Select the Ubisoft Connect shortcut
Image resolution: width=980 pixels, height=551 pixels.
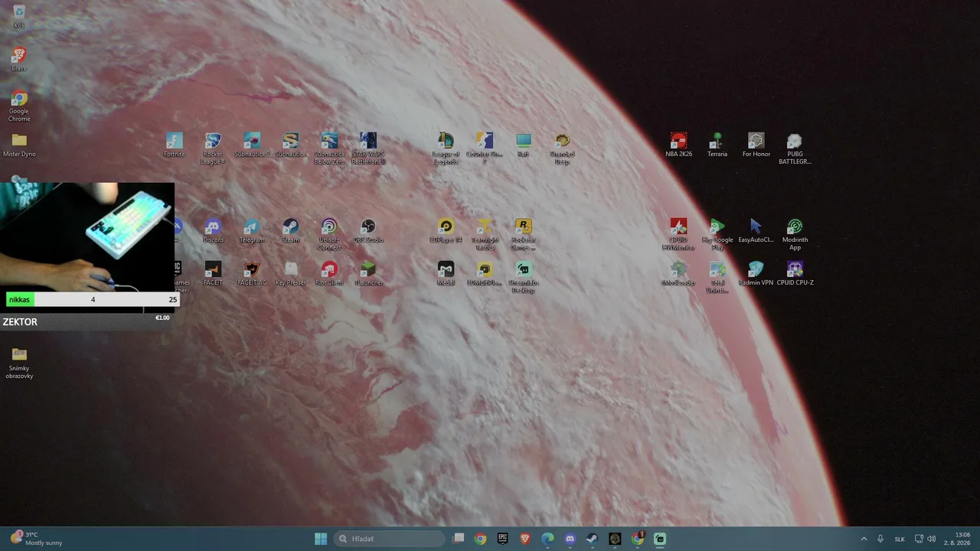point(329,234)
